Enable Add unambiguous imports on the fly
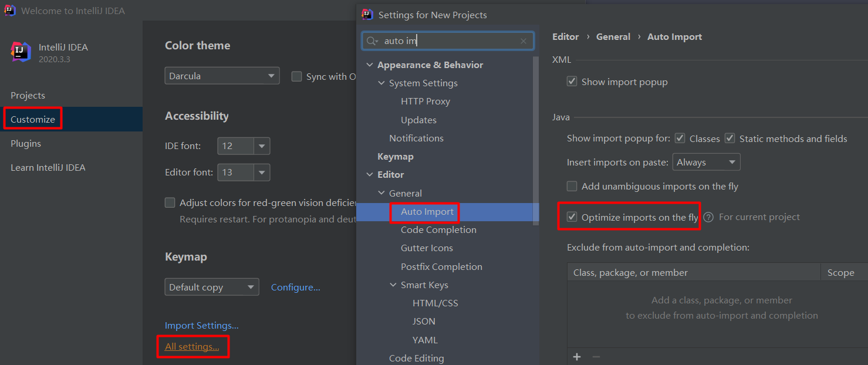 click(x=572, y=186)
